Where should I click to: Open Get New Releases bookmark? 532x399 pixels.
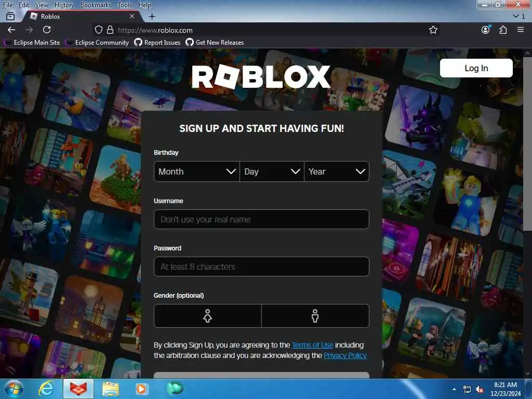click(x=215, y=43)
